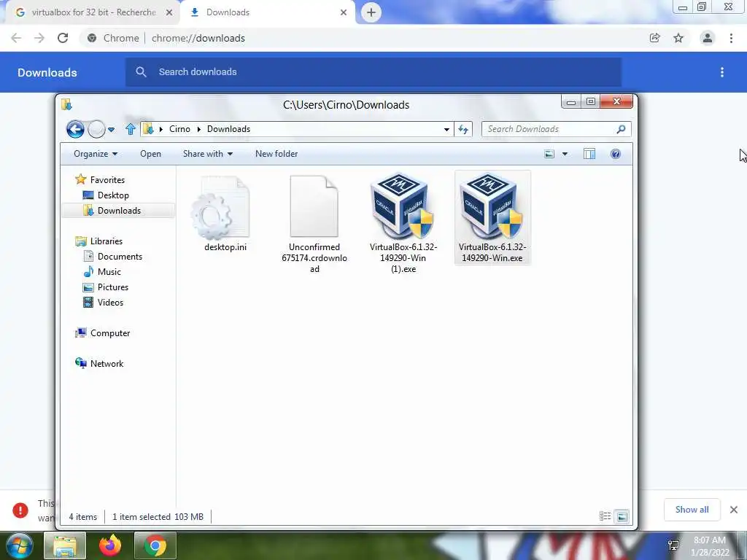The width and height of the screenshot is (747, 560).
Task: Expand the Share with menu
Action: coord(208,154)
